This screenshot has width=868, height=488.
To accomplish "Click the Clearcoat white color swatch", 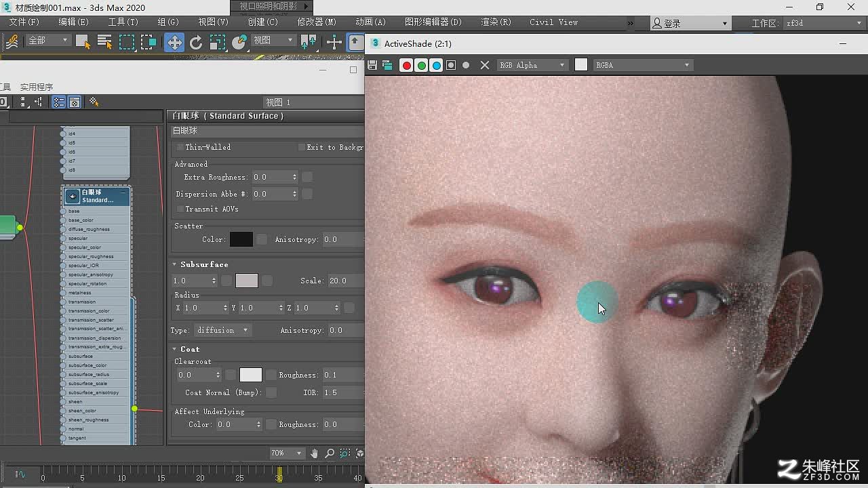I will [251, 375].
